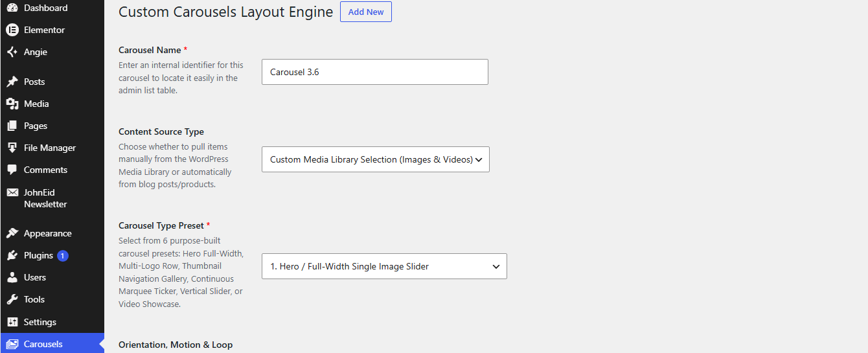Click the Appearance paintbrush icon
868x353 pixels.
(x=12, y=233)
